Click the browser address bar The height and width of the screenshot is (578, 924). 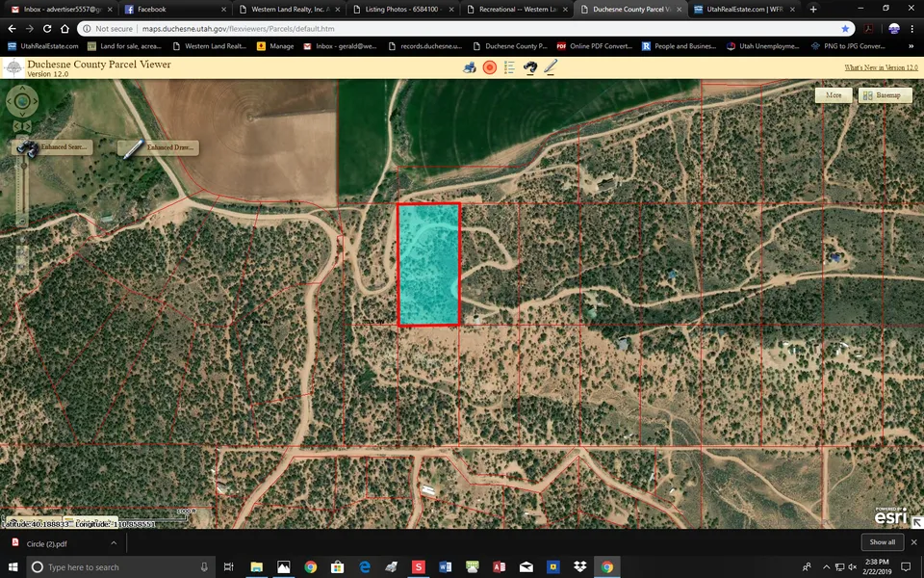point(462,29)
